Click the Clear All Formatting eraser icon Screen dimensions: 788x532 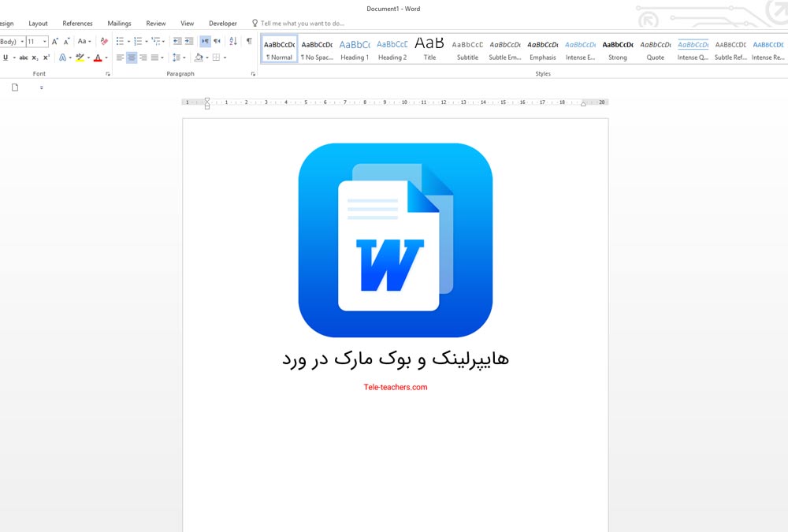tap(104, 41)
